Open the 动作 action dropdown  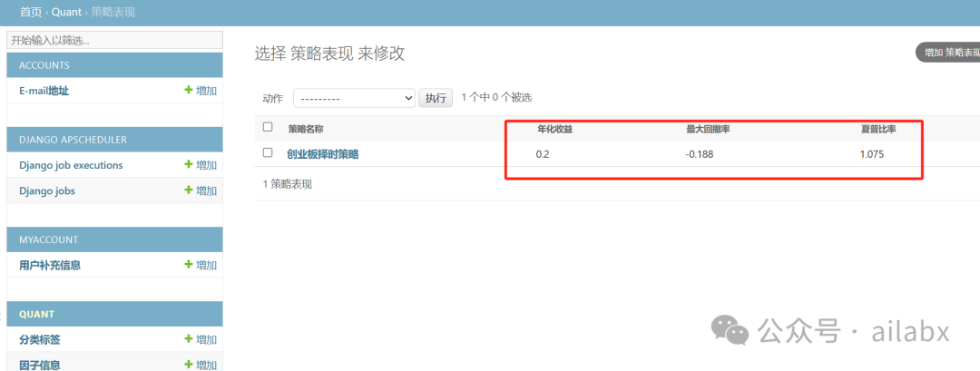pyautogui.click(x=355, y=98)
